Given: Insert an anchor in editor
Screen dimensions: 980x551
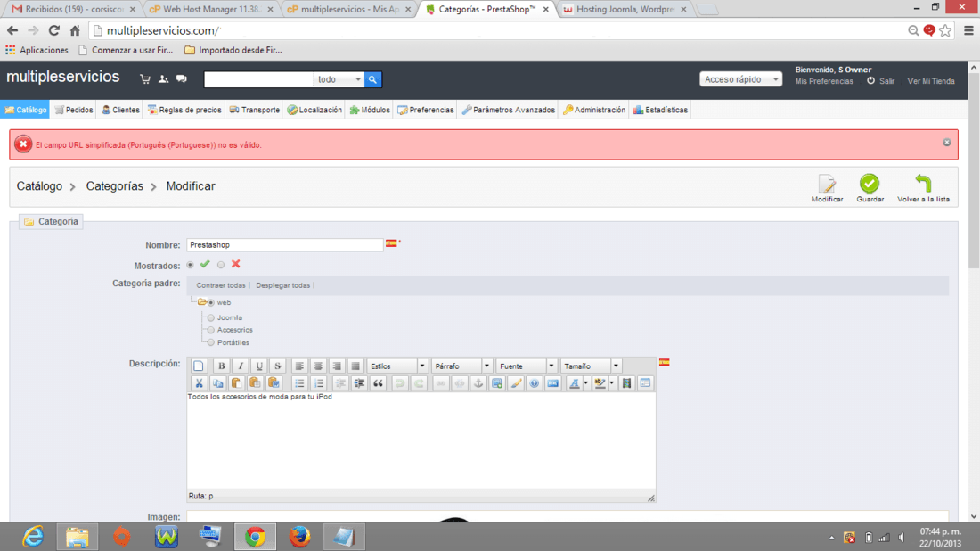Looking at the screenshot, I should pos(478,383).
